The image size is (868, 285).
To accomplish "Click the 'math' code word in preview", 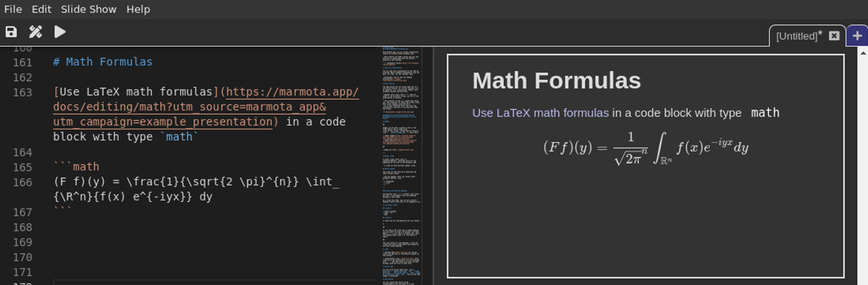I will coord(765,113).
